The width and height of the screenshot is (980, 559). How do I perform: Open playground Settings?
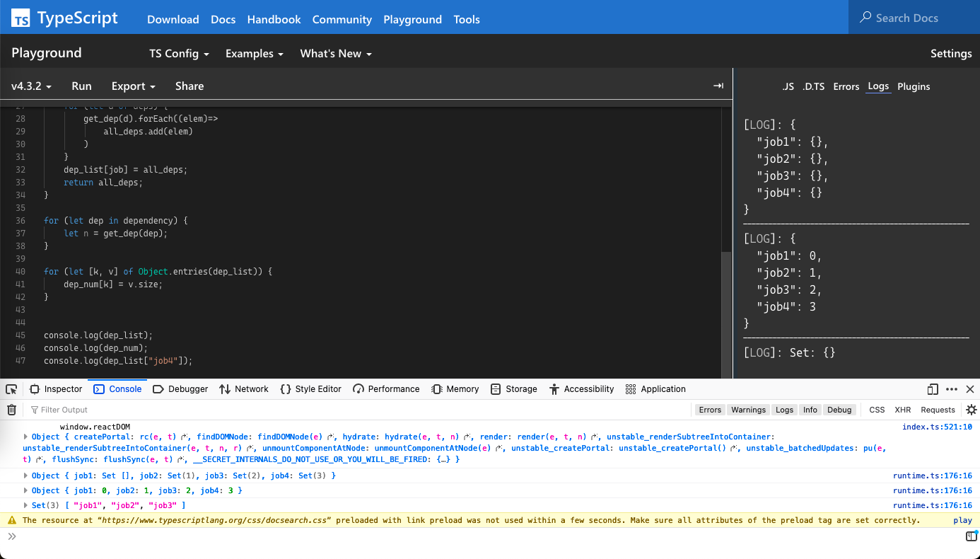point(951,53)
